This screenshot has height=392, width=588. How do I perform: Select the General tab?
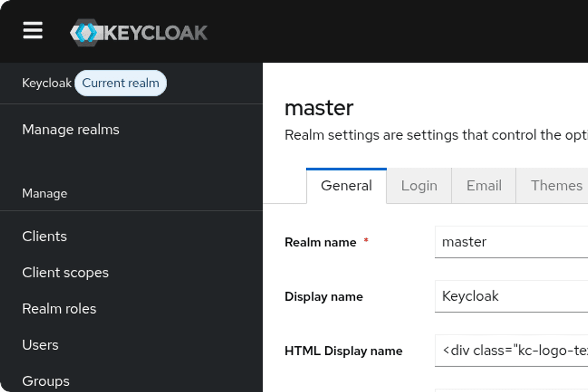pos(346,186)
